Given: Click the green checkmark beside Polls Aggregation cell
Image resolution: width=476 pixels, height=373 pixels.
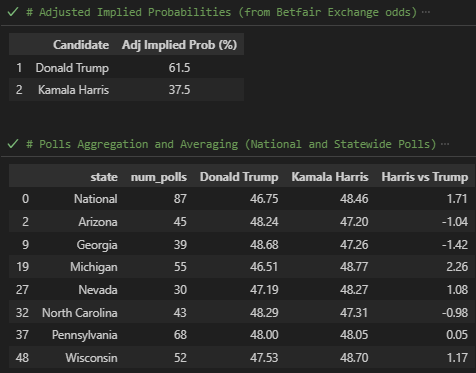Looking at the screenshot, I should click(13, 144).
